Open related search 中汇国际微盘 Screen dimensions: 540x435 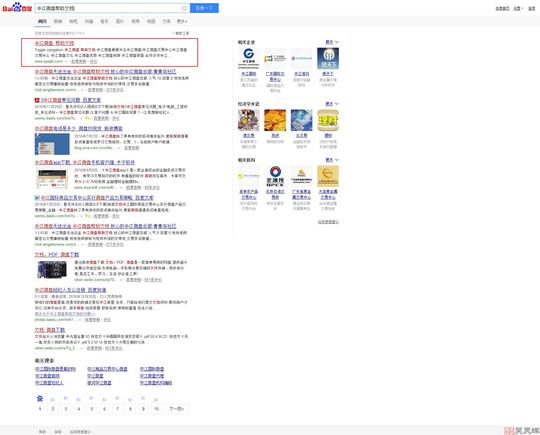[152, 369]
